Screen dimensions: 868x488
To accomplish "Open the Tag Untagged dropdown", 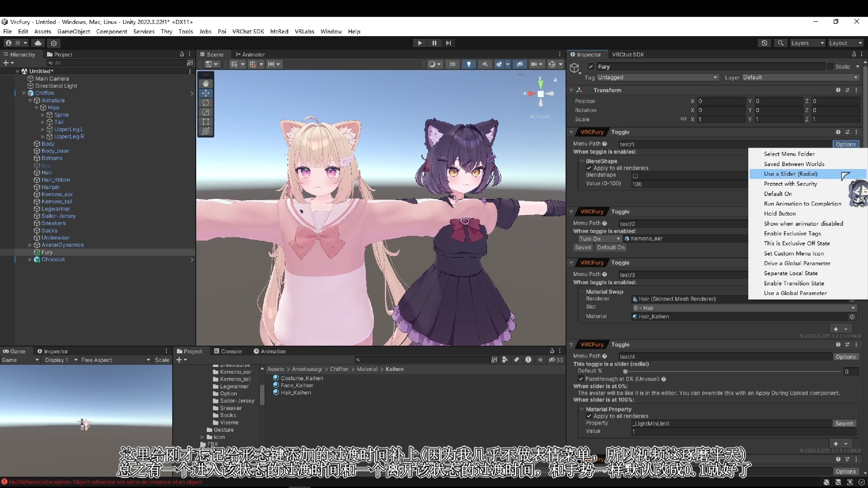I will [x=658, y=78].
